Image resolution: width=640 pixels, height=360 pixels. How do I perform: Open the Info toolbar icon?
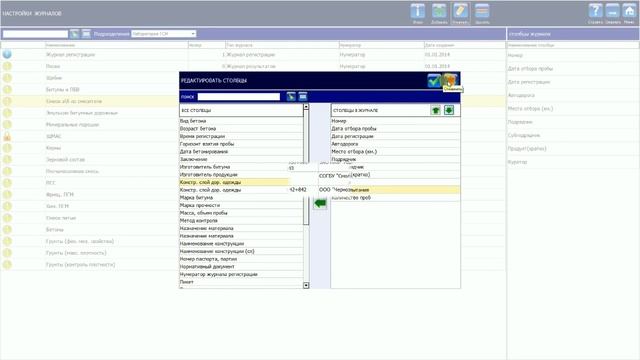point(418,13)
